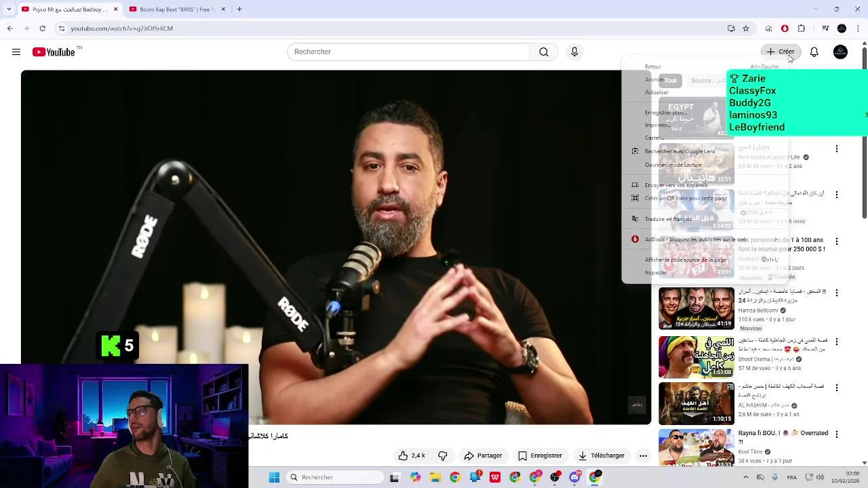Open a new browser tab

tap(239, 9)
